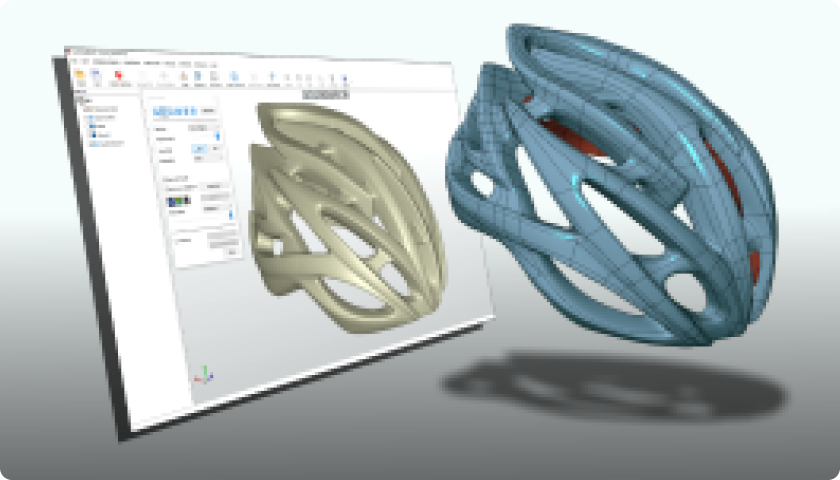Click the blue-green color map preview in the dialog

coord(179,201)
